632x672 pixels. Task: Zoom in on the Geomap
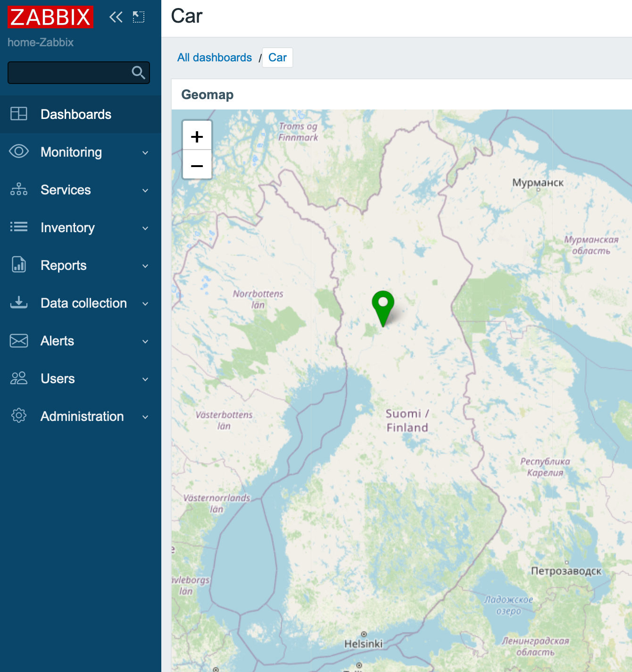[197, 137]
